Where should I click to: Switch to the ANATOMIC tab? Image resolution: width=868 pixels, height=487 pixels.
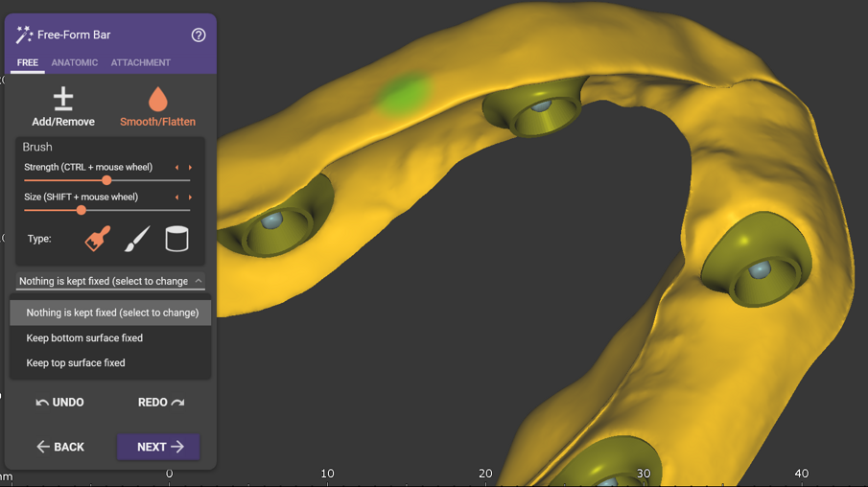pyautogui.click(x=75, y=62)
